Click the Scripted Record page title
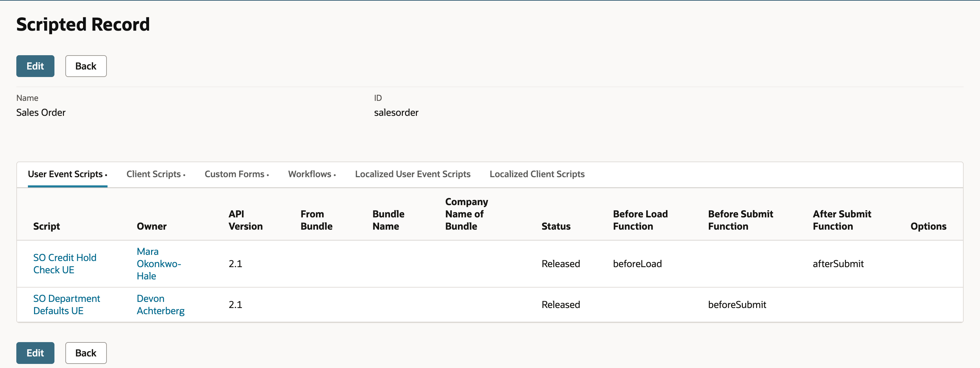Image resolution: width=980 pixels, height=368 pixels. [83, 25]
